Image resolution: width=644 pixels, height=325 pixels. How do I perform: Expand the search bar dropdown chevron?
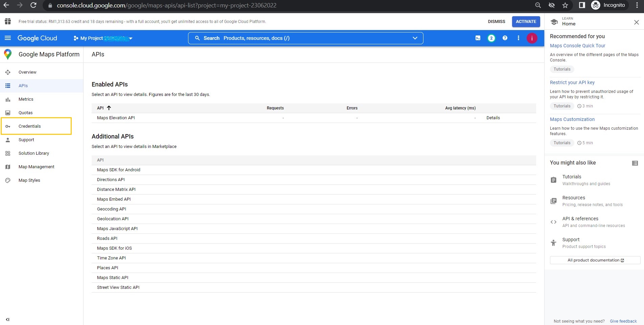415,38
